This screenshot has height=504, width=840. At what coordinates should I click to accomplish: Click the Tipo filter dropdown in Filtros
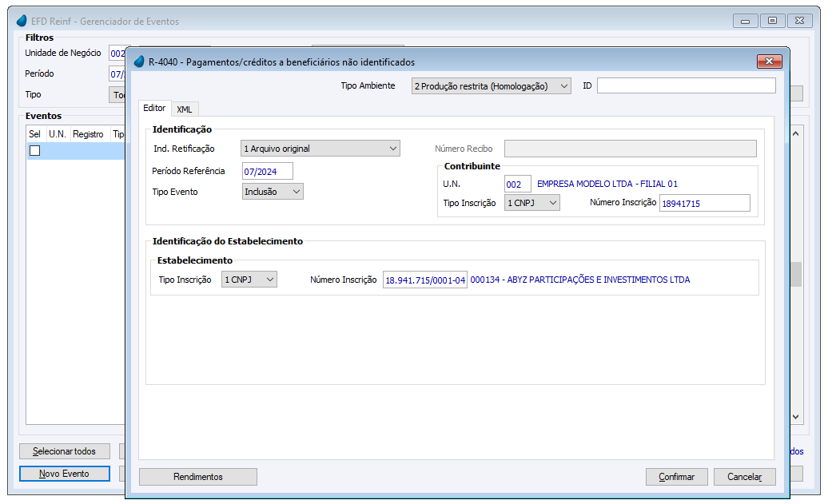click(117, 95)
